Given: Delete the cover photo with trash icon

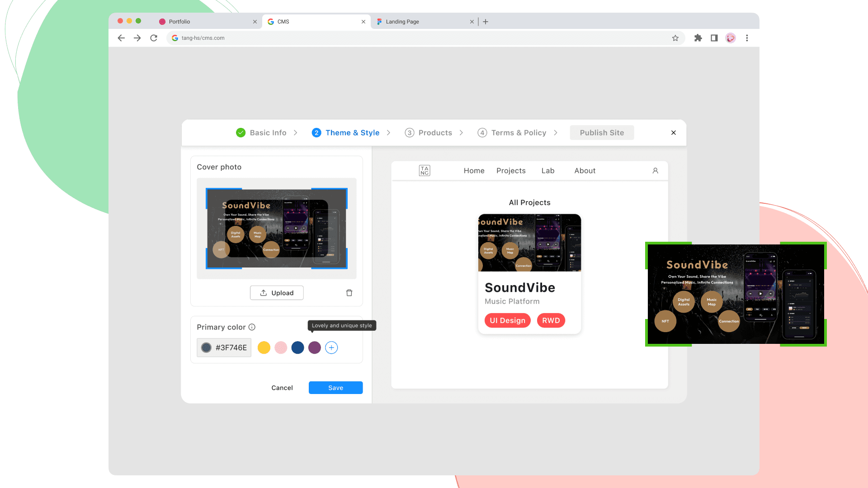Looking at the screenshot, I should pos(349,293).
